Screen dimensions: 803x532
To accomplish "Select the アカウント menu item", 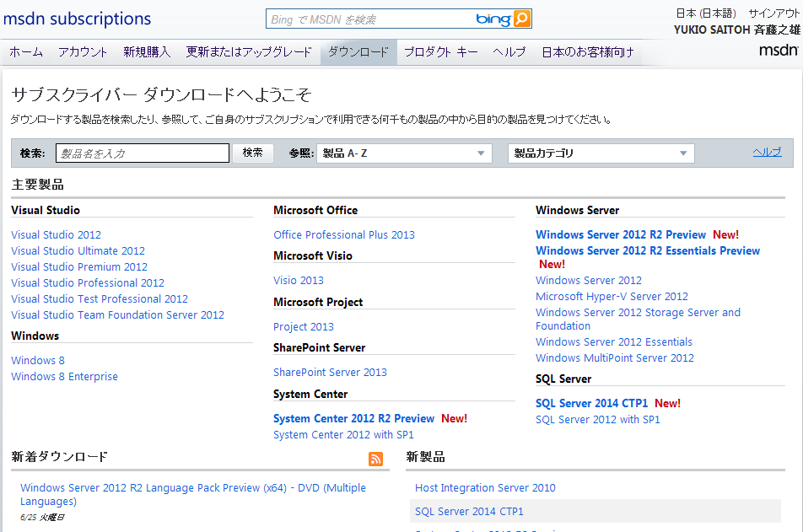I will pyautogui.click(x=83, y=52).
